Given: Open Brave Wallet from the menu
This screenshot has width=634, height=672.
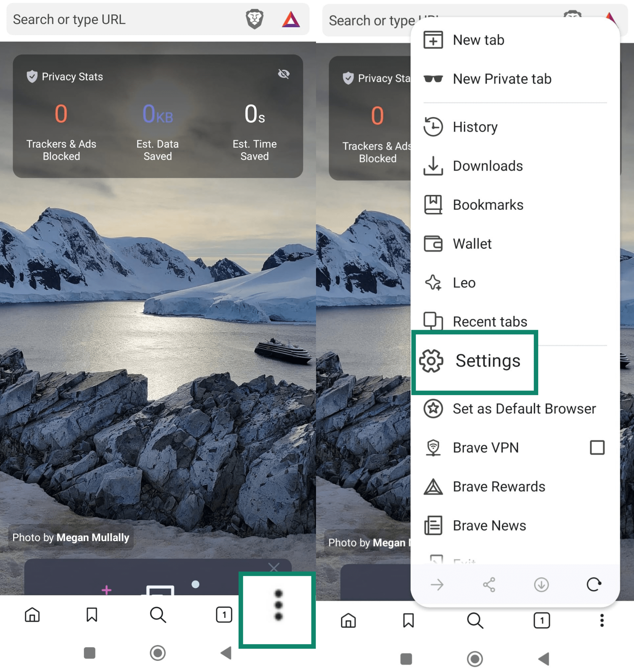Looking at the screenshot, I should (472, 244).
